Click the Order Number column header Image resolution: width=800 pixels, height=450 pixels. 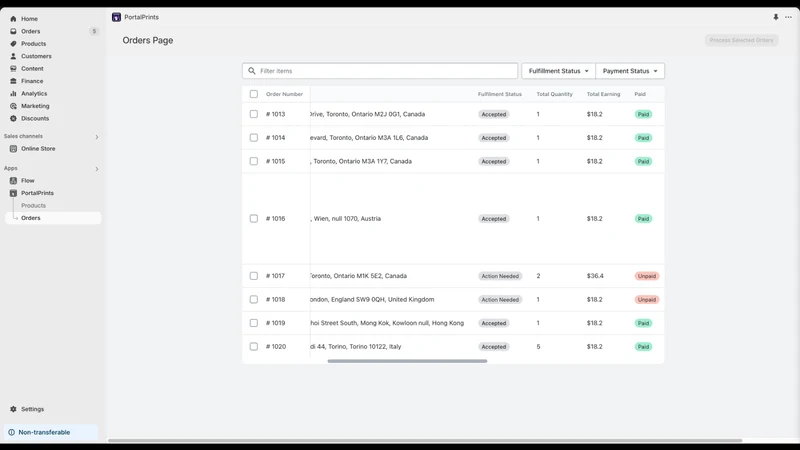[284, 94]
